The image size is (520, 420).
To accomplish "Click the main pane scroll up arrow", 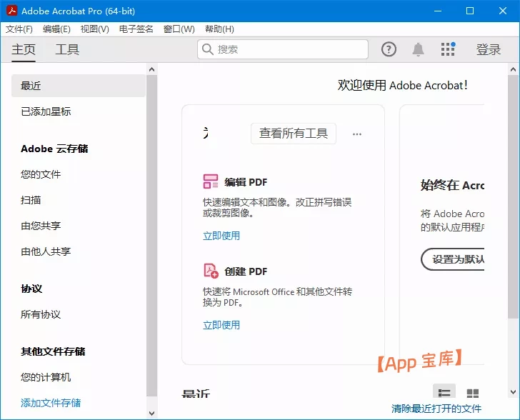I will (x=513, y=69).
